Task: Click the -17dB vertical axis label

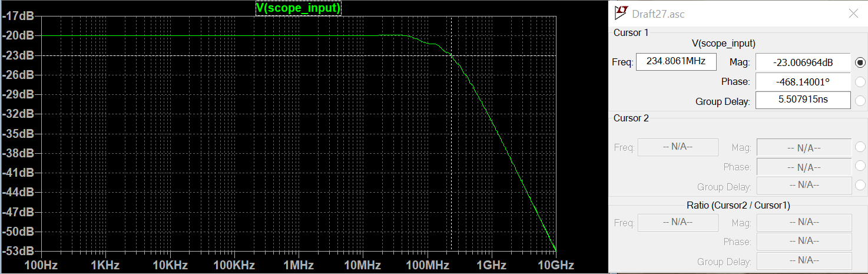Action: point(18,16)
